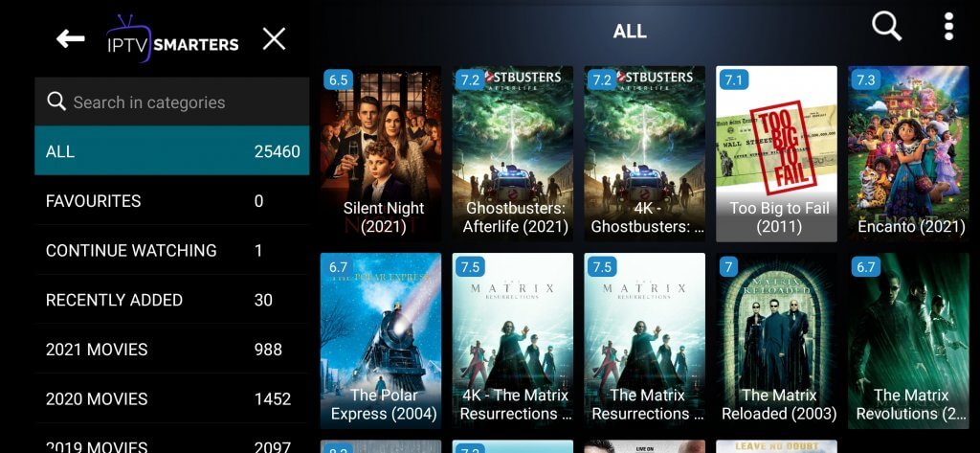Open The Matrix Revolutions poster
The height and width of the screenshot is (453, 980).
point(908,341)
